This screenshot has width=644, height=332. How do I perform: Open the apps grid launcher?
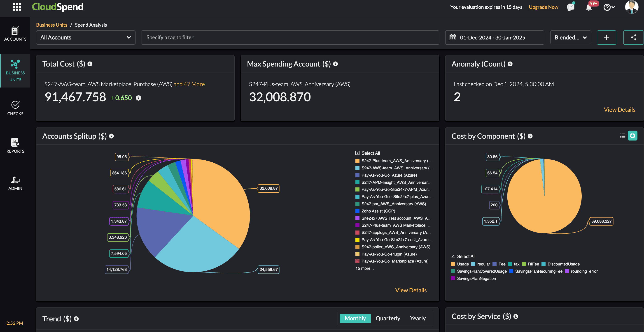coord(16,7)
